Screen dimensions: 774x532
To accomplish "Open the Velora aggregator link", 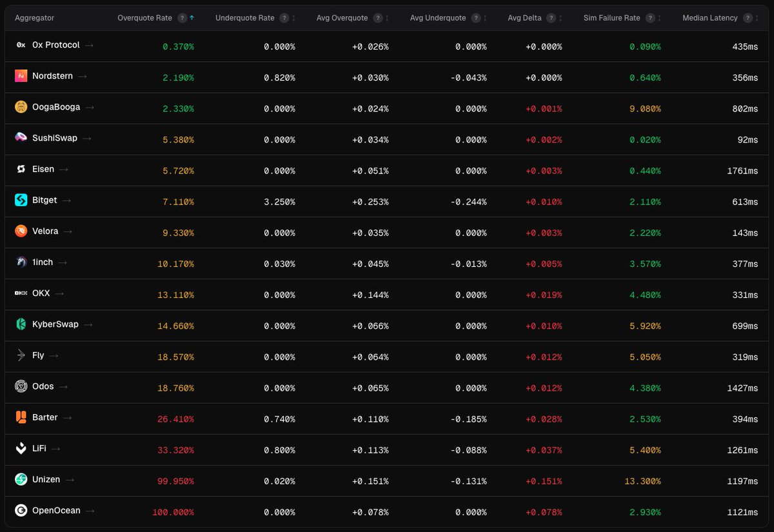I will (x=45, y=232).
